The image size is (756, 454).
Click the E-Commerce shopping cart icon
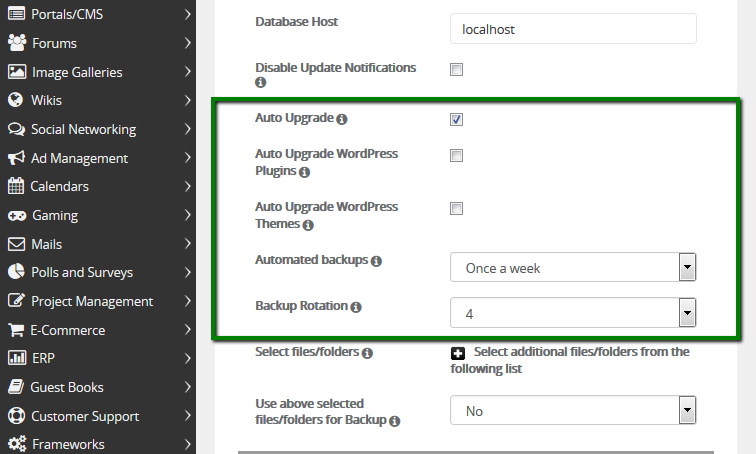click(16, 330)
